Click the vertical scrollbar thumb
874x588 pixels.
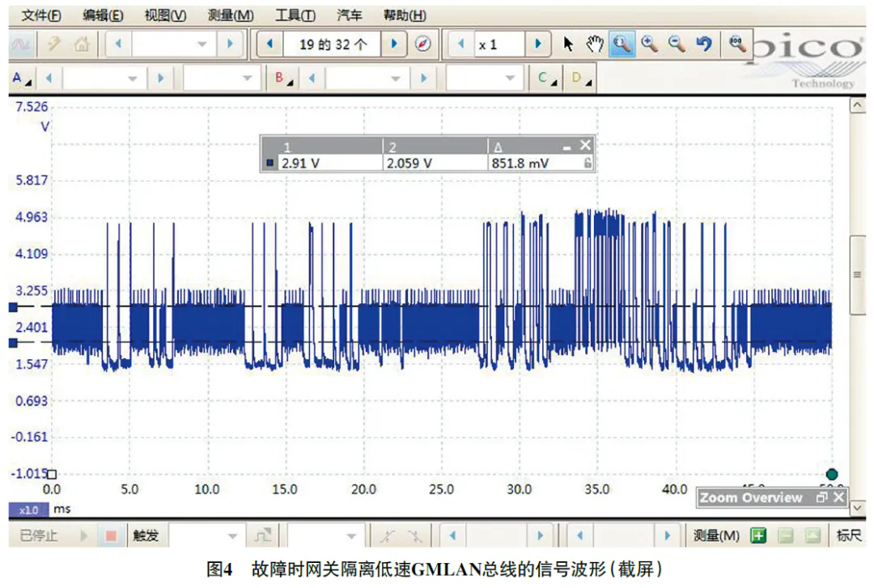pyautogui.click(x=858, y=275)
